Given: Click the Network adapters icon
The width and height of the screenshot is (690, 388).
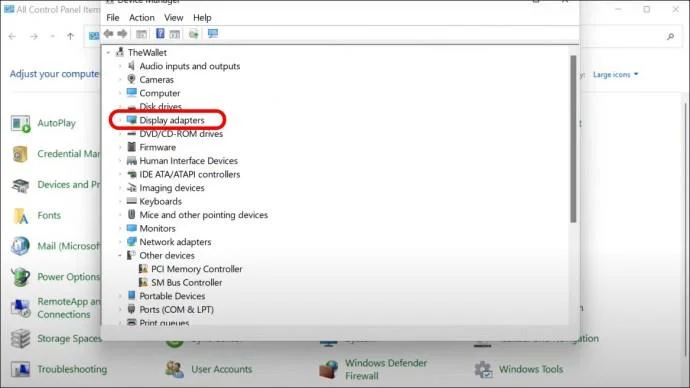Looking at the screenshot, I should 131,242.
